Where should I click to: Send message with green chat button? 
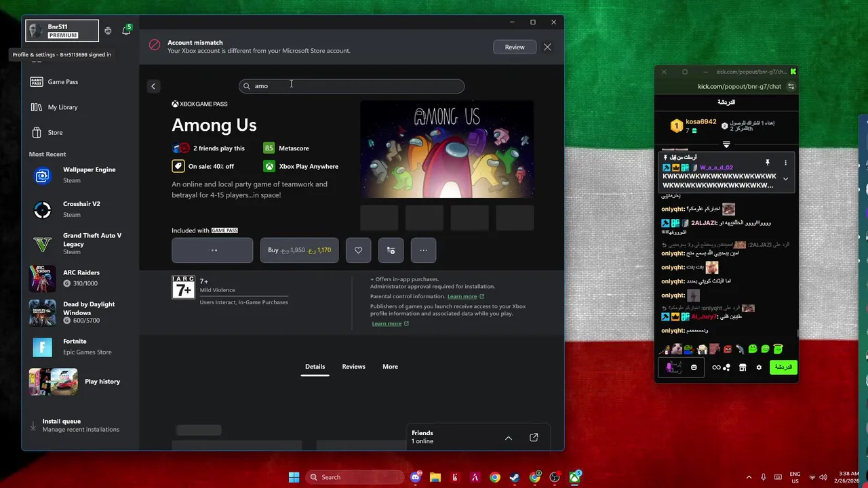[x=783, y=367]
